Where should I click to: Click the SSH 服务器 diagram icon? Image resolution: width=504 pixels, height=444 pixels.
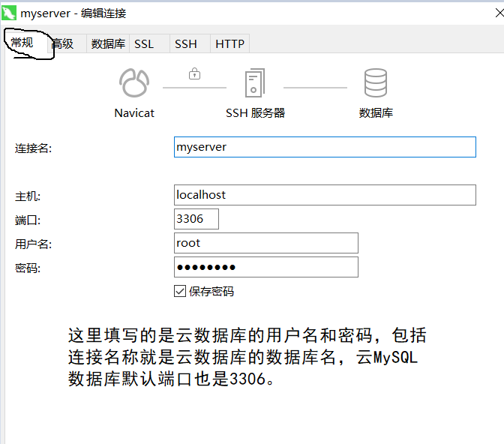point(255,82)
